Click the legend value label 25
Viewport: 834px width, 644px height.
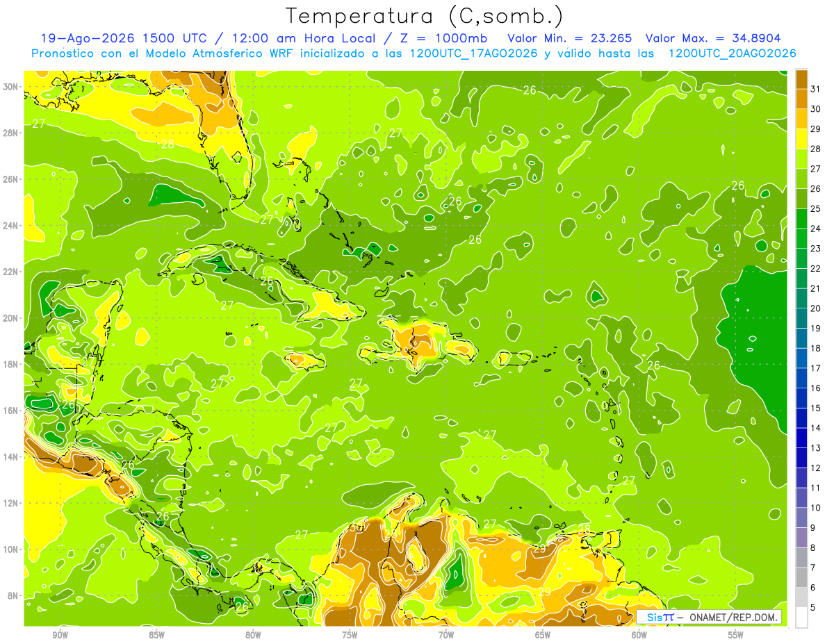[816, 208]
